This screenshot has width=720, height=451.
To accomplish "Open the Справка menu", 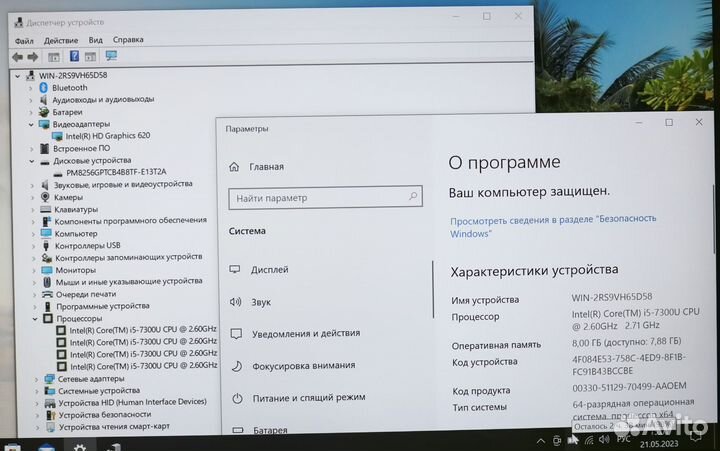I will click(128, 40).
